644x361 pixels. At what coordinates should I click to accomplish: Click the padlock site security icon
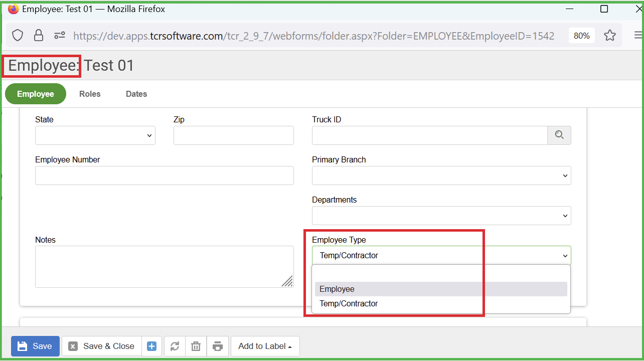pyautogui.click(x=38, y=36)
